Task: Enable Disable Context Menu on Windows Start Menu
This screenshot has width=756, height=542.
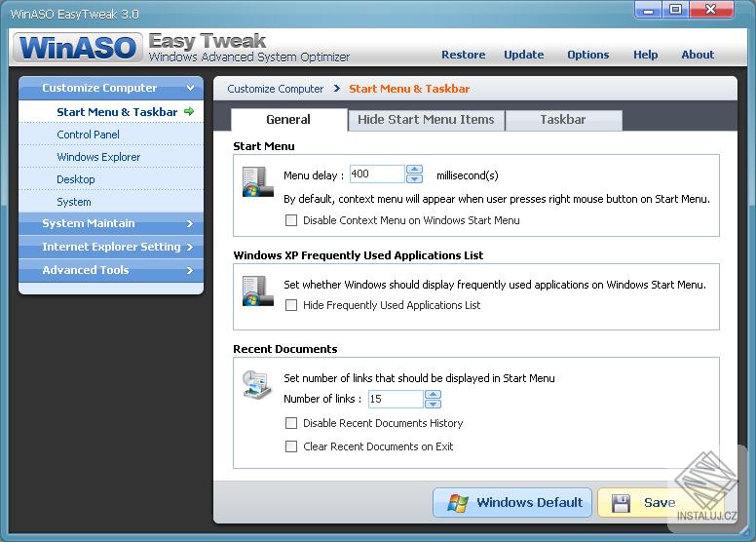Action: (291, 220)
